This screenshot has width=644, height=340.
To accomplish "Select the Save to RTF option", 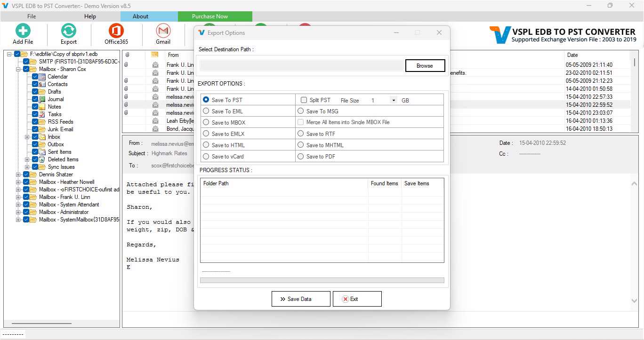I will (x=300, y=134).
